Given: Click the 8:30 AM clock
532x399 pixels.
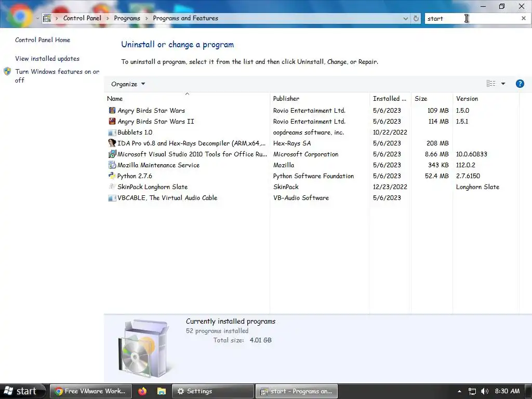Looking at the screenshot, I should click(x=507, y=391).
